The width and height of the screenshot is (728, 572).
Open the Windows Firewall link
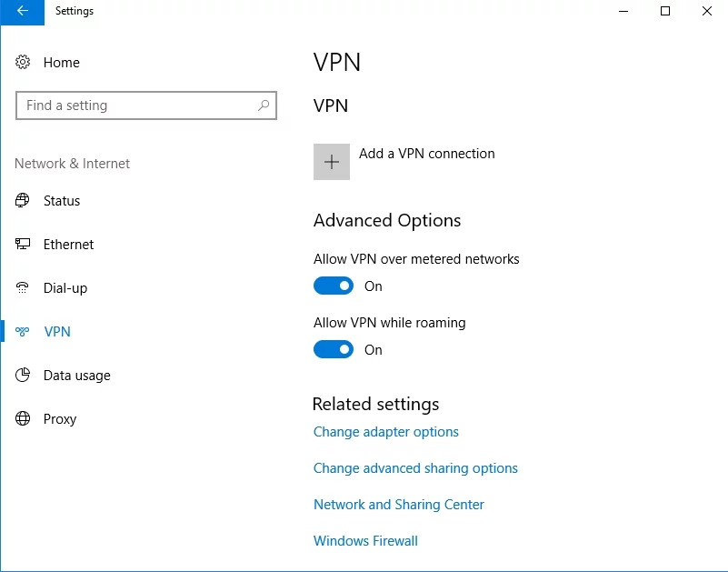pyautogui.click(x=365, y=541)
